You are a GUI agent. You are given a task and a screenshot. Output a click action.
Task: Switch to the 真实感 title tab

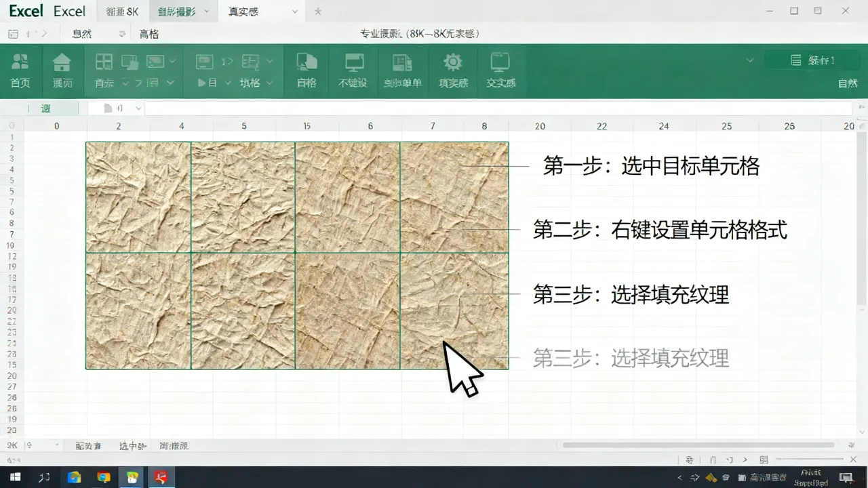pos(243,12)
